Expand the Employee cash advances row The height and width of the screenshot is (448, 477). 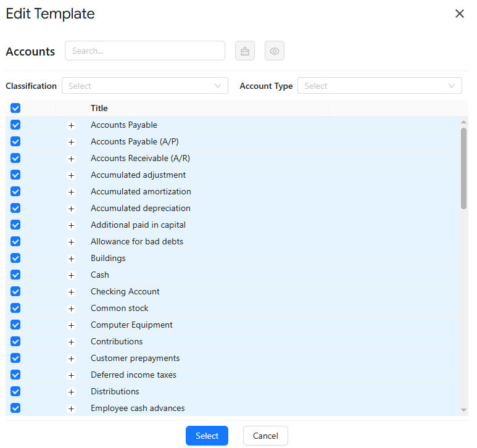click(x=71, y=409)
